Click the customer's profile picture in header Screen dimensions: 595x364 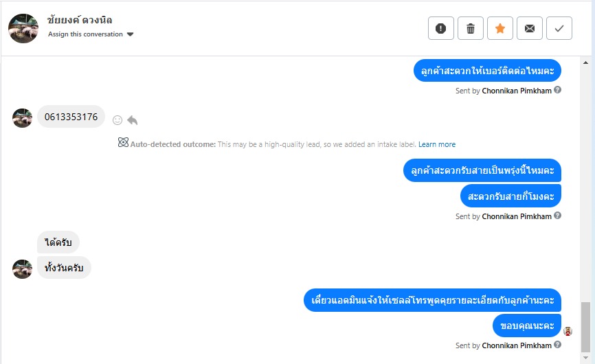click(x=23, y=28)
